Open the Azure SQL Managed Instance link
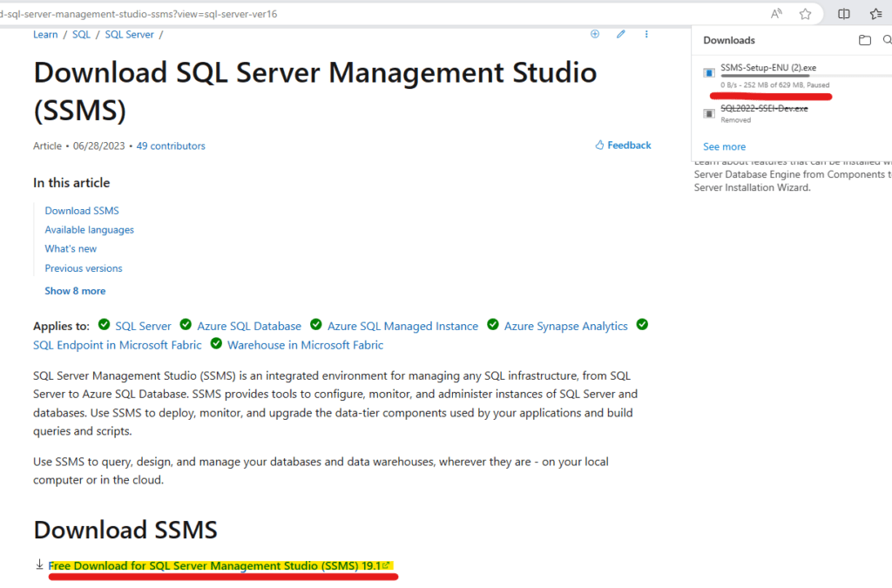Screen dimensions: 892x588 click(x=402, y=327)
